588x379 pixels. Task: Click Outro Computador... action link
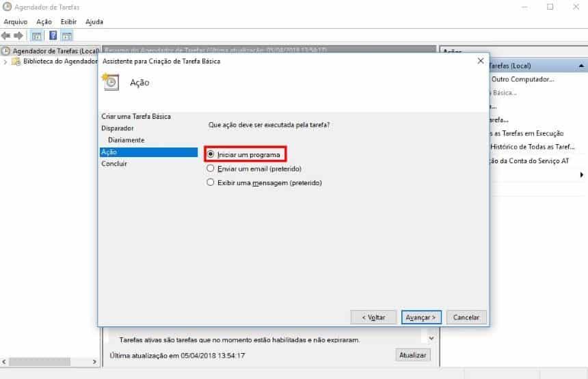[523, 79]
